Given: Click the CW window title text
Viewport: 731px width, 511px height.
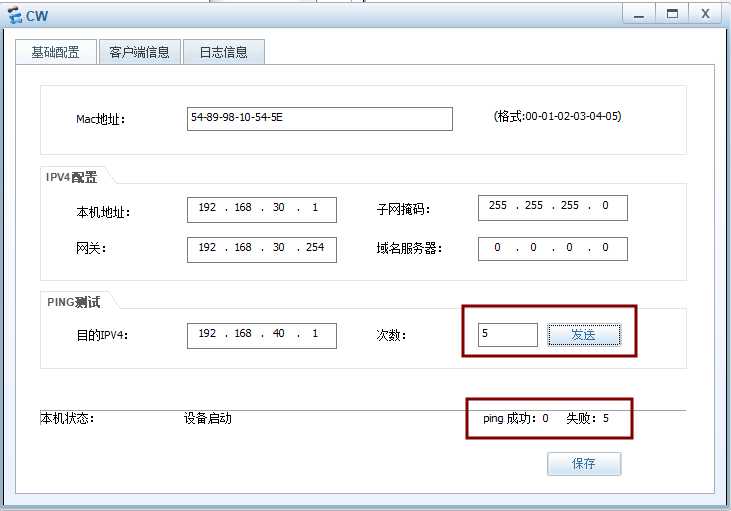Looking at the screenshot, I should click(37, 16).
